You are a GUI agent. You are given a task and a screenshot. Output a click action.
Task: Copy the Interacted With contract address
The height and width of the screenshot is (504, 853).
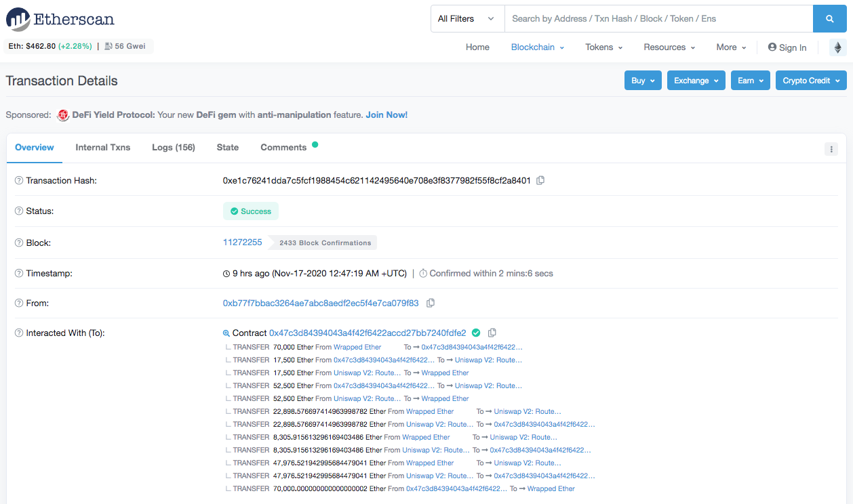492,333
